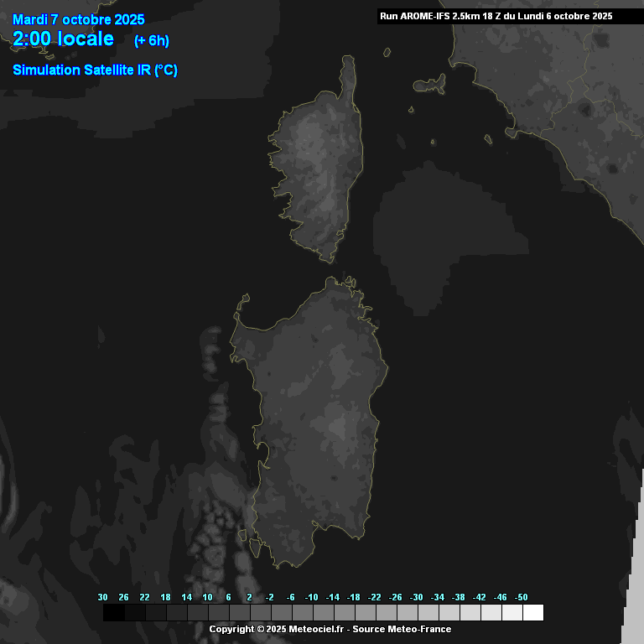644x644 pixels.
Task: Click the 'Mardi 7 octobre 2025' date
Action: 78,20
